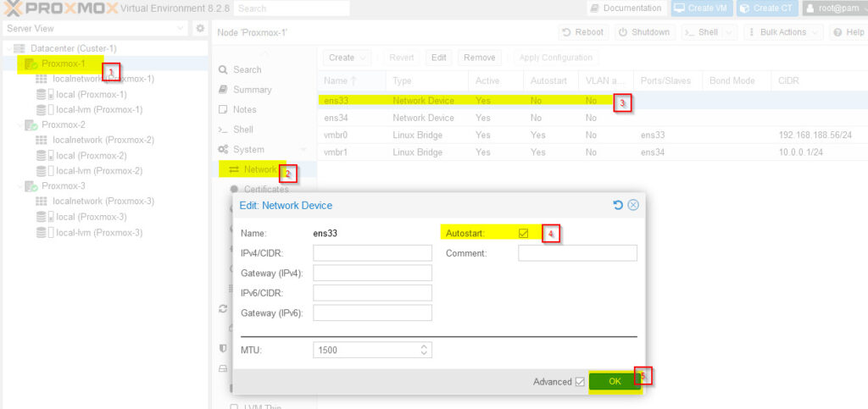Reset the Edit Network Device dialog
Image resolution: width=868 pixels, height=409 pixels.
(618, 205)
